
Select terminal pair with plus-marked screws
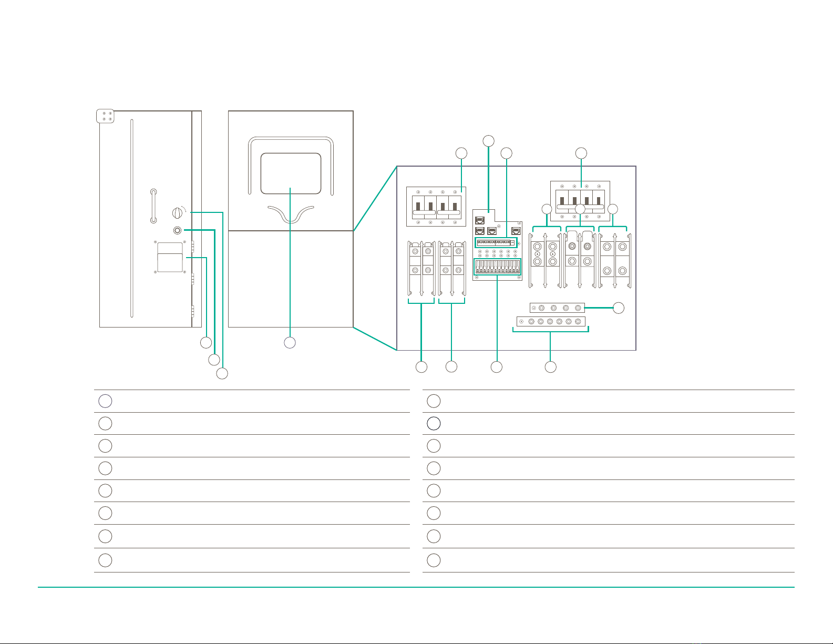pos(545,260)
